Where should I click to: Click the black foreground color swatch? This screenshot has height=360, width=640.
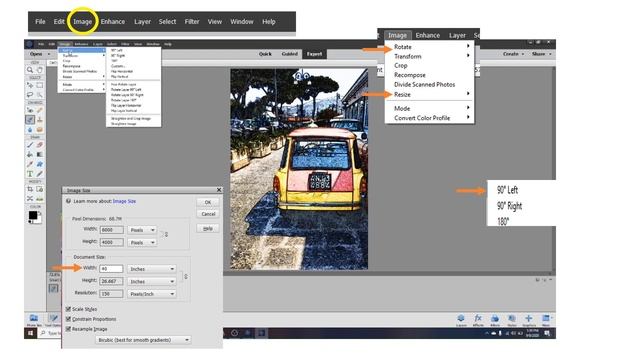click(33, 215)
